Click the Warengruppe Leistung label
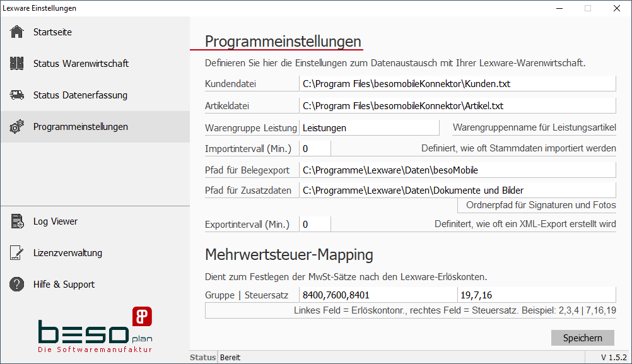The width and height of the screenshot is (632, 364). pyautogui.click(x=250, y=128)
